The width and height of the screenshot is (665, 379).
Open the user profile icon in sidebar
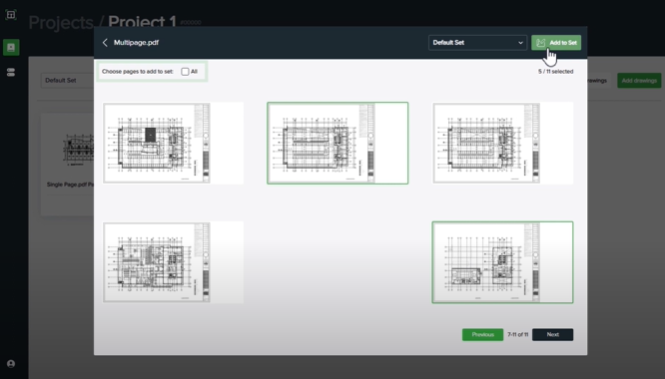[11, 364]
